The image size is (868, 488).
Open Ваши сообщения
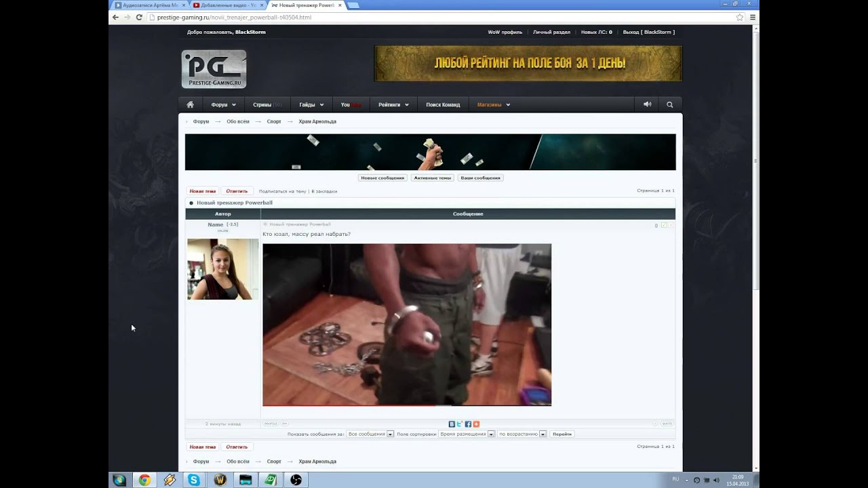tap(480, 178)
